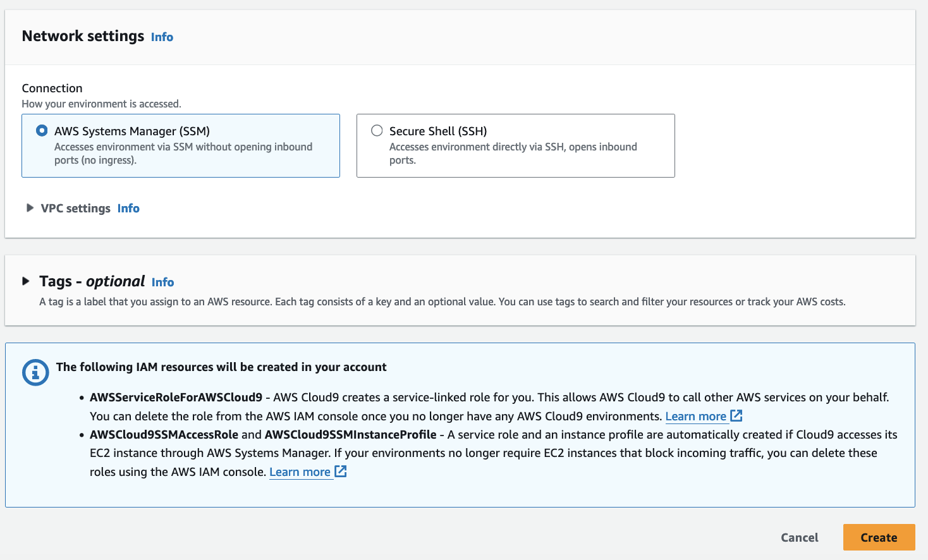
Task: Click the Cancel button
Action: (x=799, y=538)
